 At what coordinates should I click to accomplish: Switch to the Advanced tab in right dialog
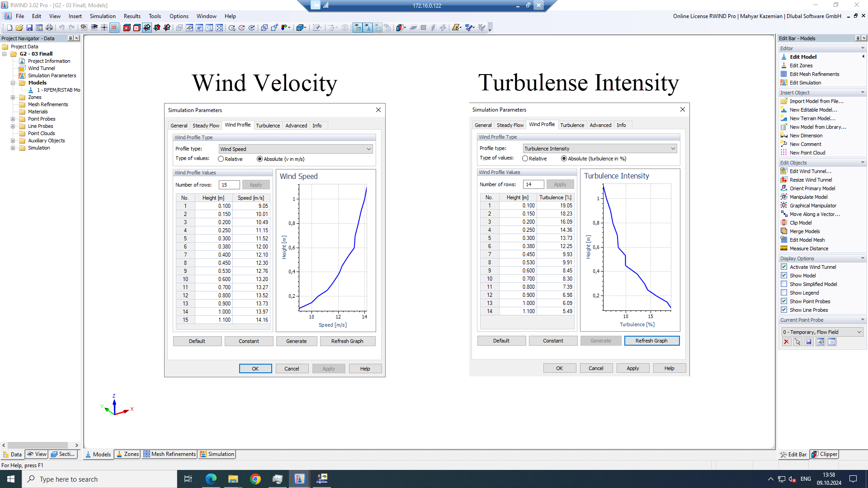tap(601, 125)
